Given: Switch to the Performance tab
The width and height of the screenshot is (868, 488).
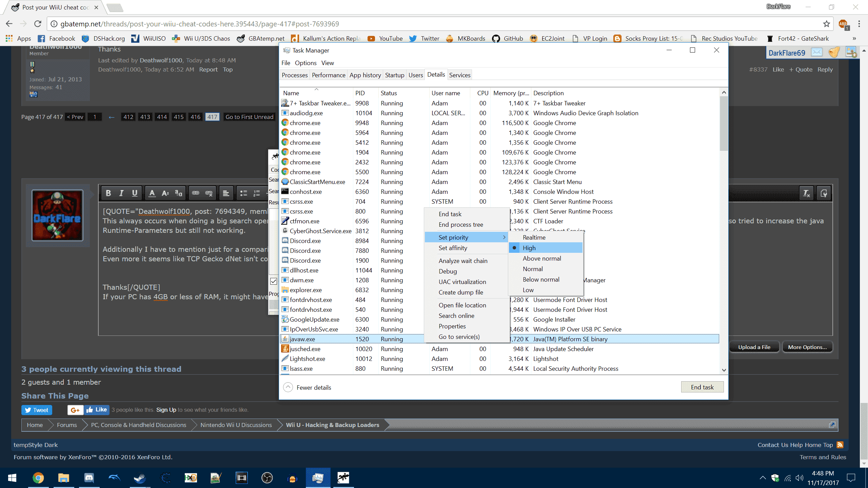Looking at the screenshot, I should pyautogui.click(x=329, y=75).
